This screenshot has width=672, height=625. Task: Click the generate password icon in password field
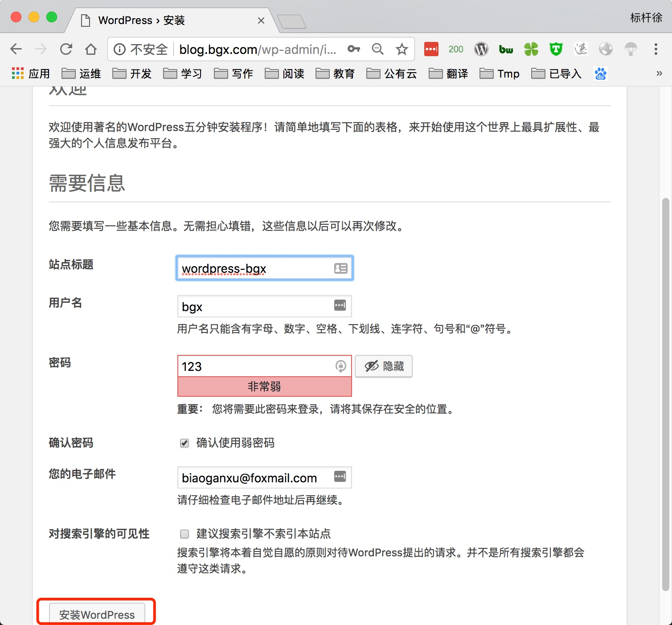340,366
